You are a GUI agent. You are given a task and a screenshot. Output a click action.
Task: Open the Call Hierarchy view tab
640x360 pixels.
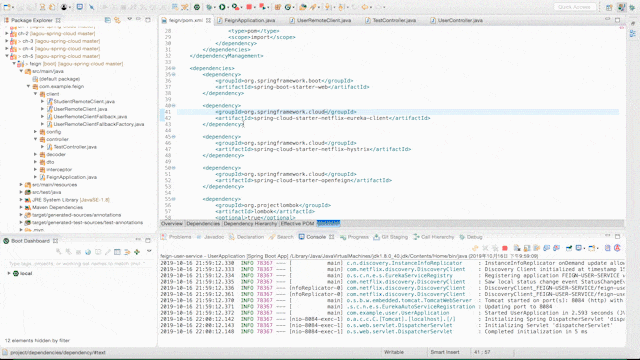click(433, 237)
